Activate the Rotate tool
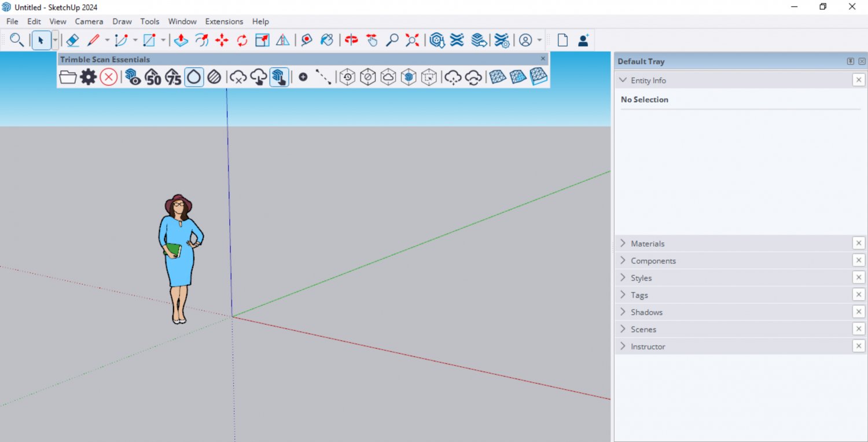 coord(242,40)
